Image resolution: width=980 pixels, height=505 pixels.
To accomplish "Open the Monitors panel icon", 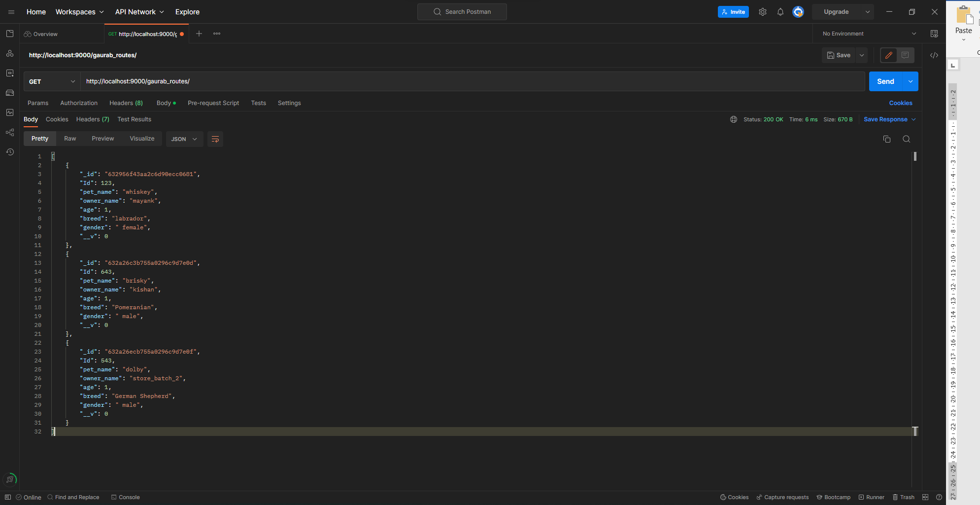I will pyautogui.click(x=10, y=112).
